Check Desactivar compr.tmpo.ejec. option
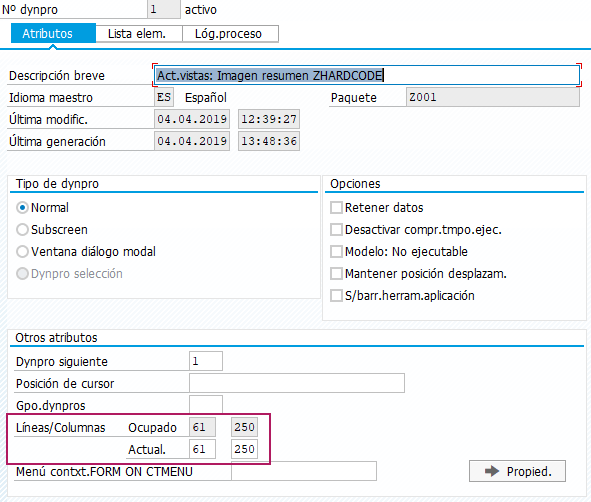 click(x=336, y=230)
